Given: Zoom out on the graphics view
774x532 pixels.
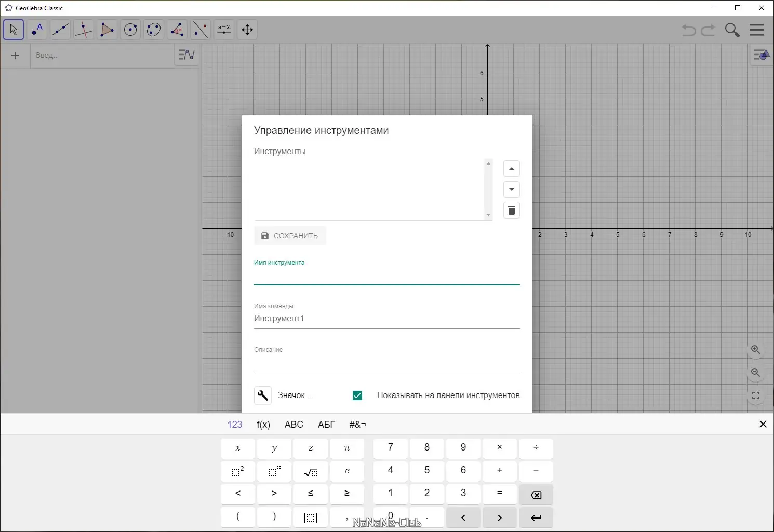Looking at the screenshot, I should [x=756, y=373].
